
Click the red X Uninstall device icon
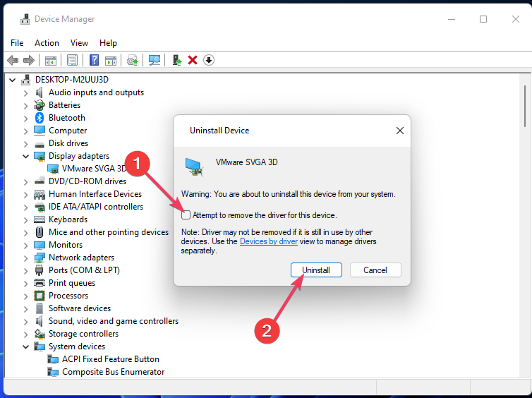point(193,60)
